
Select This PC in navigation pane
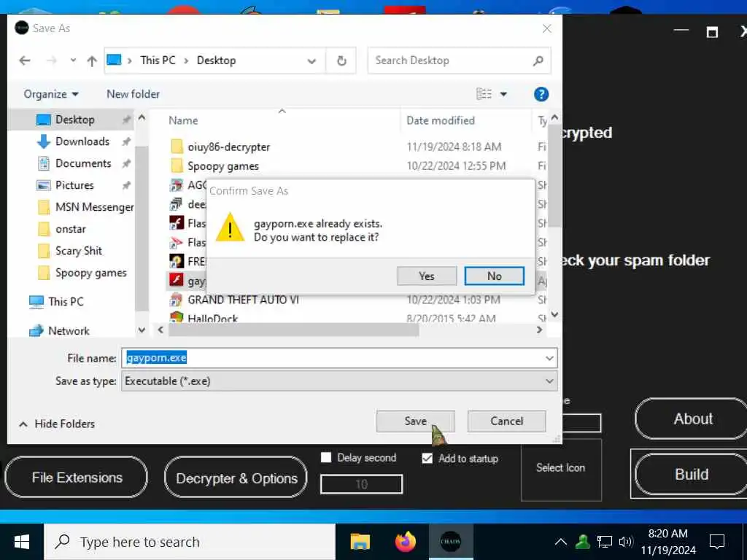pyautogui.click(x=65, y=302)
